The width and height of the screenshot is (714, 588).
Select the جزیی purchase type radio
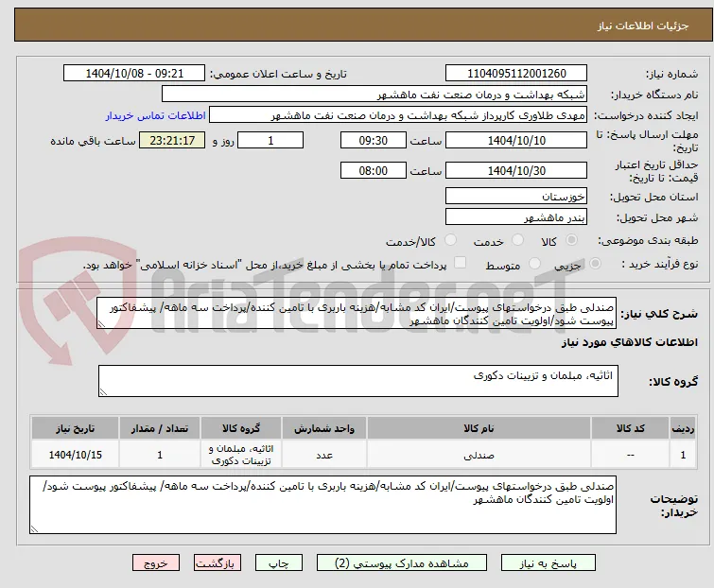pyautogui.click(x=595, y=264)
